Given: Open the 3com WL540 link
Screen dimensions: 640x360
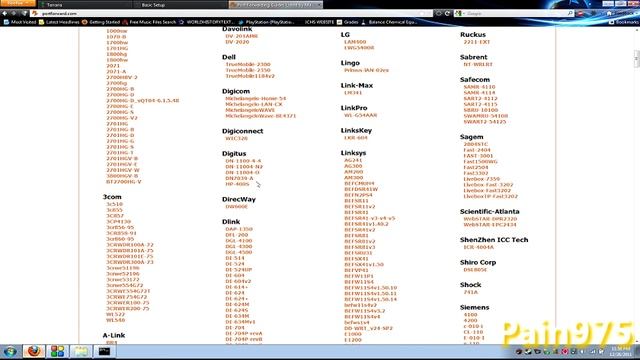Looking at the screenshot, I should (x=116, y=320).
